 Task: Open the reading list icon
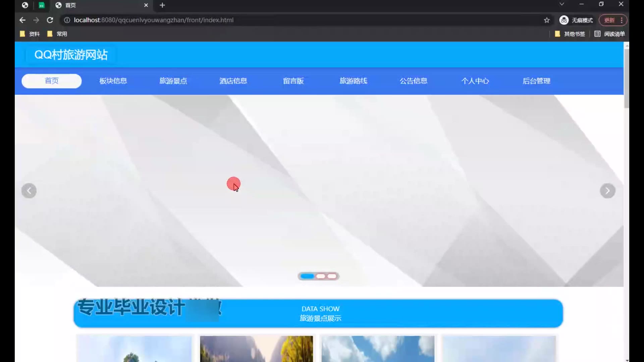pyautogui.click(x=597, y=34)
